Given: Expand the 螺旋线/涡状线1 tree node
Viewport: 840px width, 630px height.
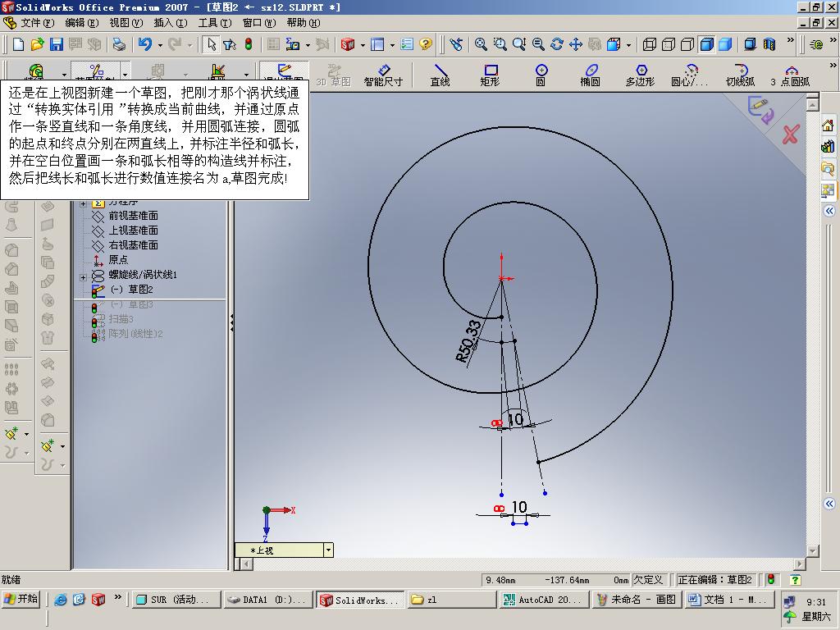Looking at the screenshot, I should tap(83, 277).
